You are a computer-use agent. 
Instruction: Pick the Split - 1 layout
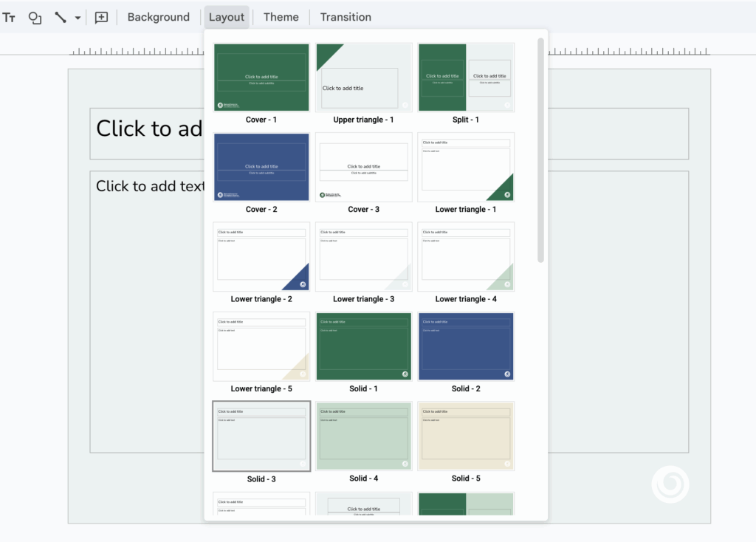466,78
